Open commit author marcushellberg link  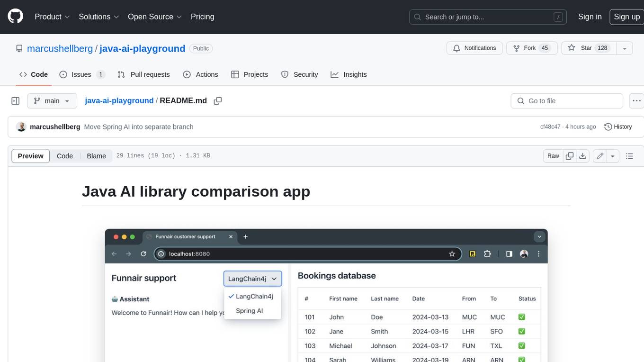click(x=55, y=127)
